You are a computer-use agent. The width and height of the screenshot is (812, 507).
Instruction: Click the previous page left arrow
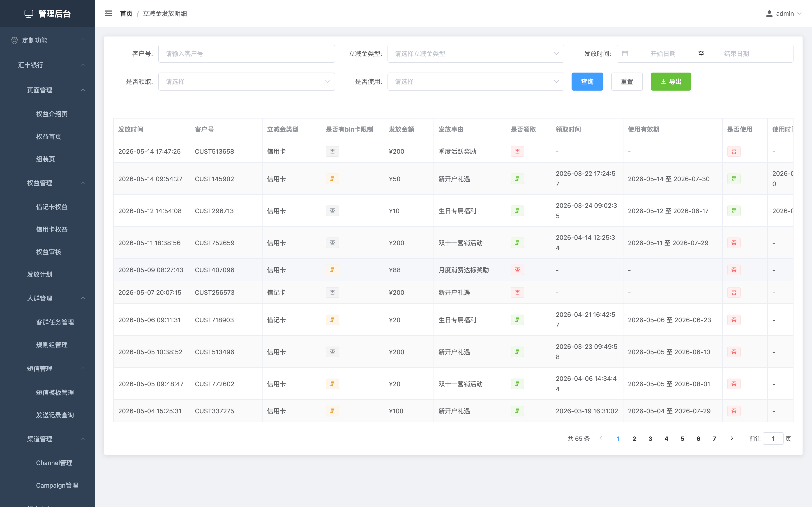(x=601, y=438)
